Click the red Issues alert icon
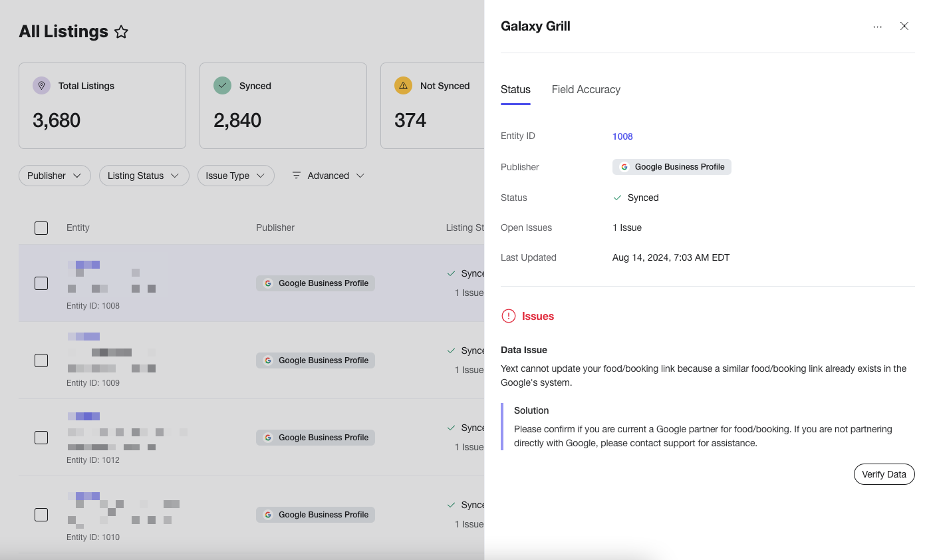This screenshot has width=927, height=560. (x=509, y=316)
